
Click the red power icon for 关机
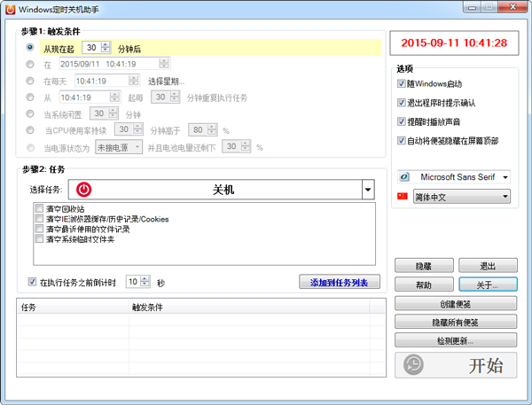[x=84, y=190]
